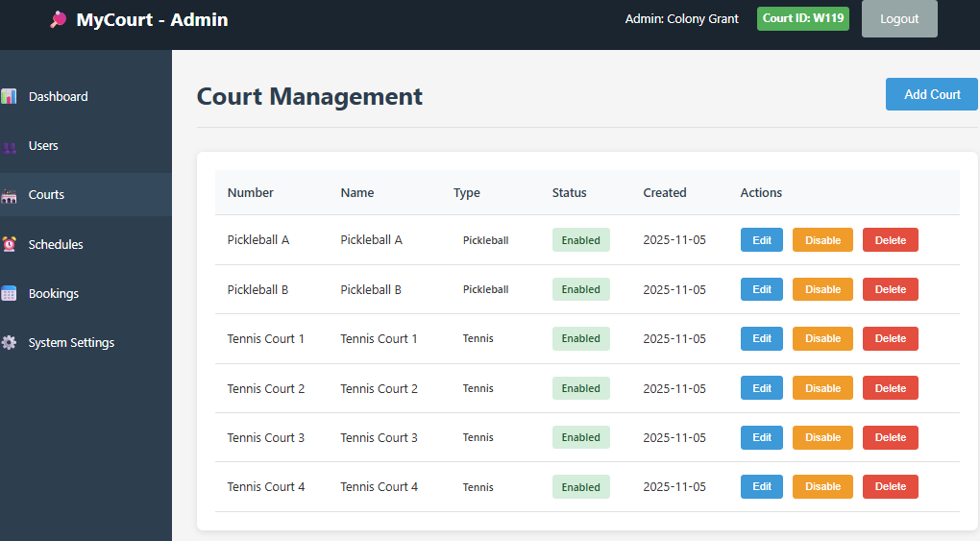The height and width of the screenshot is (541, 980).
Task: Click Enabled status badge for Tennis Court 3
Action: (x=580, y=437)
